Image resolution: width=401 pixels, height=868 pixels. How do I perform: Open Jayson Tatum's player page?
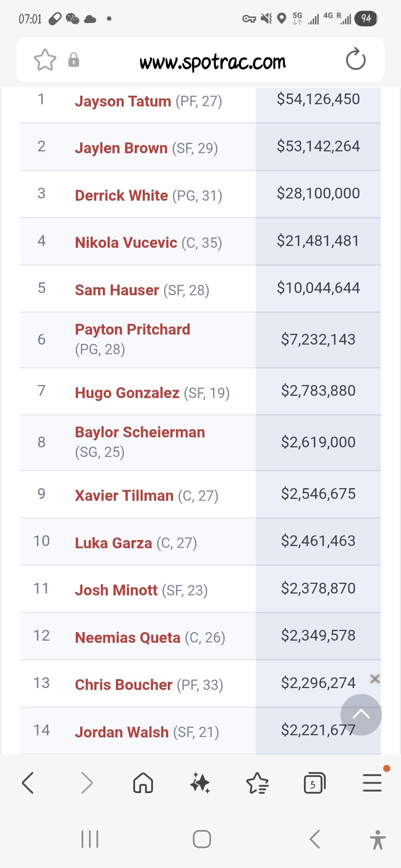(x=123, y=101)
